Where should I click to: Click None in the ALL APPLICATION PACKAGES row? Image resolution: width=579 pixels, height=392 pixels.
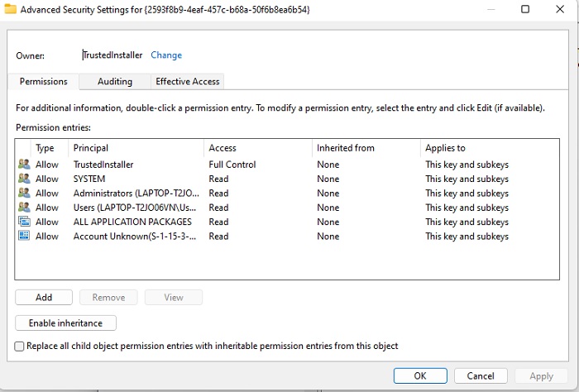(x=328, y=222)
